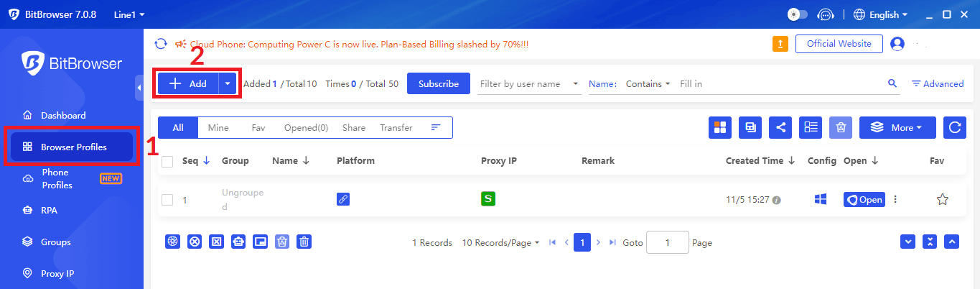This screenshot has height=289, width=980.
Task: Open the 10 Records/Page dropdown
Action: point(500,243)
